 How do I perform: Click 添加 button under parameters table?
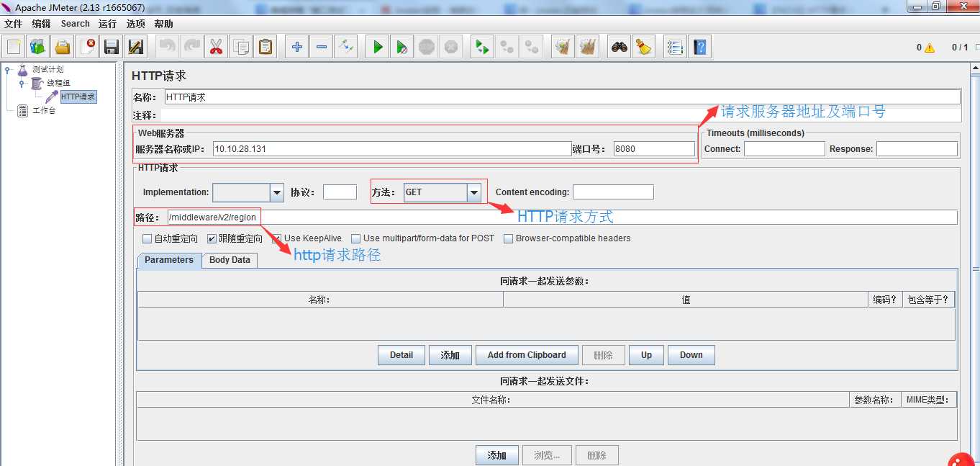coord(450,355)
